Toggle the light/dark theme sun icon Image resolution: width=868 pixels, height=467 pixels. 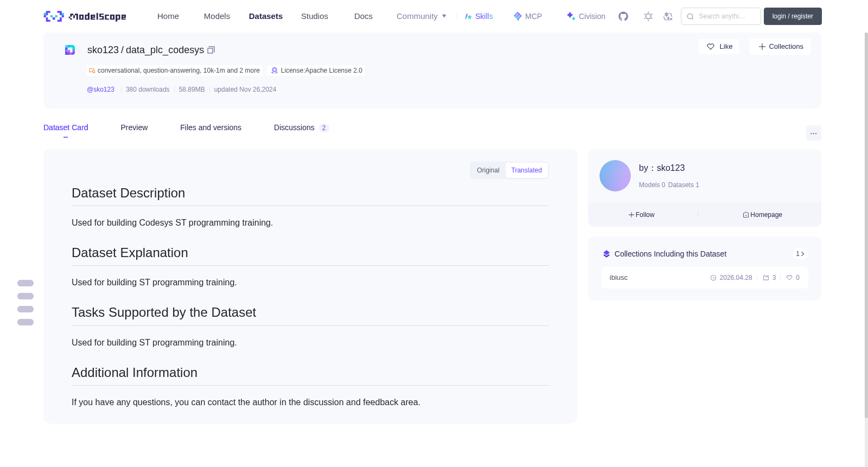click(648, 16)
